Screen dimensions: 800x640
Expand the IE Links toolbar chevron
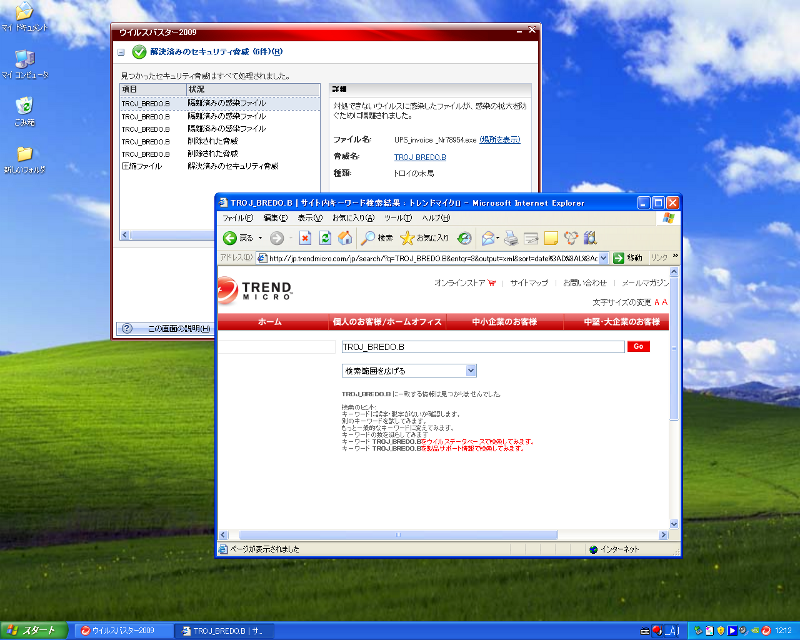tap(676, 256)
